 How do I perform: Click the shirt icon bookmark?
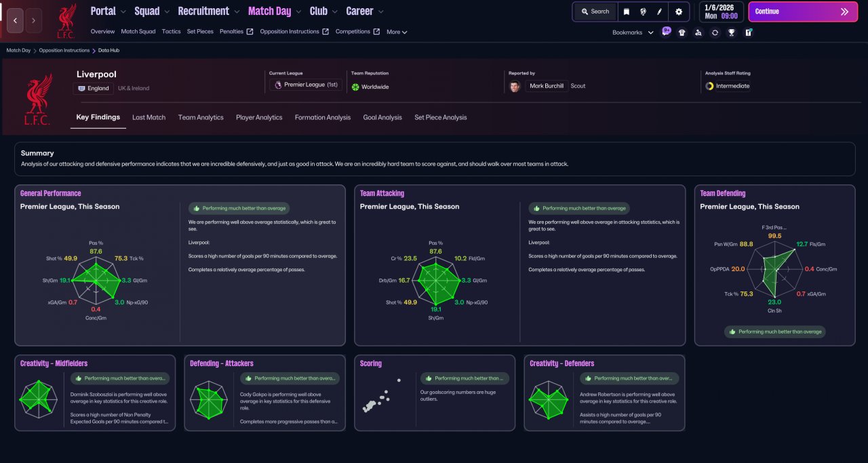(682, 32)
